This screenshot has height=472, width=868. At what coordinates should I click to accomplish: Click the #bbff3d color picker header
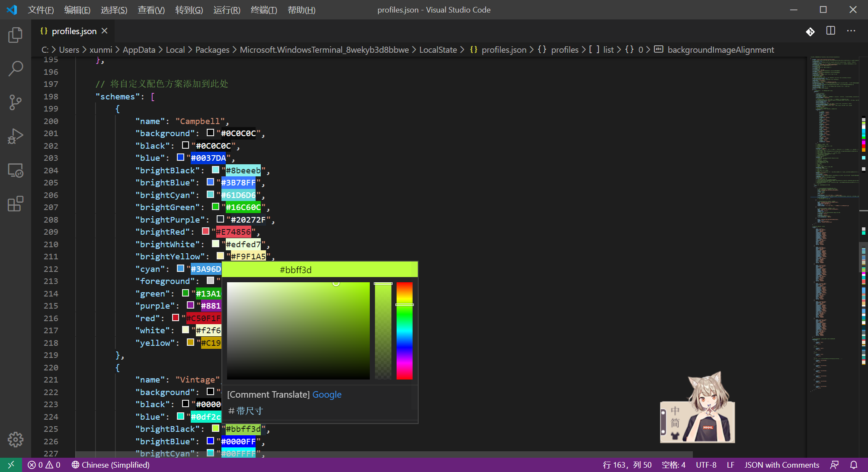[295, 270]
